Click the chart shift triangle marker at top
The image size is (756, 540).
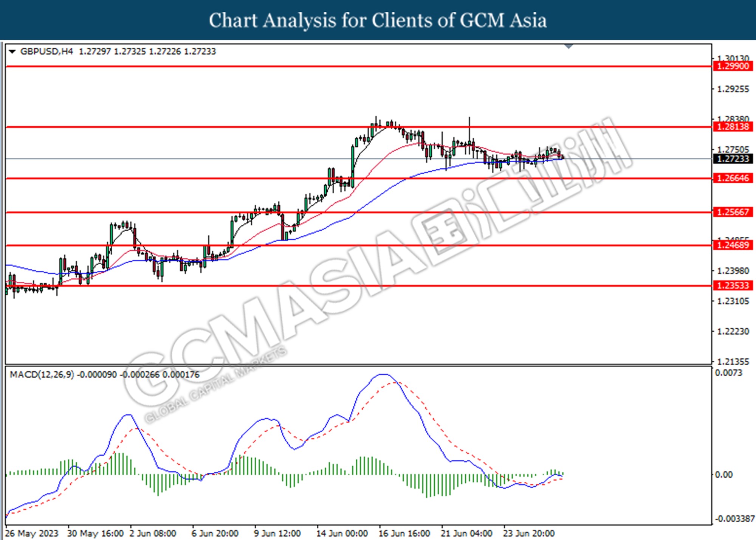pos(569,47)
